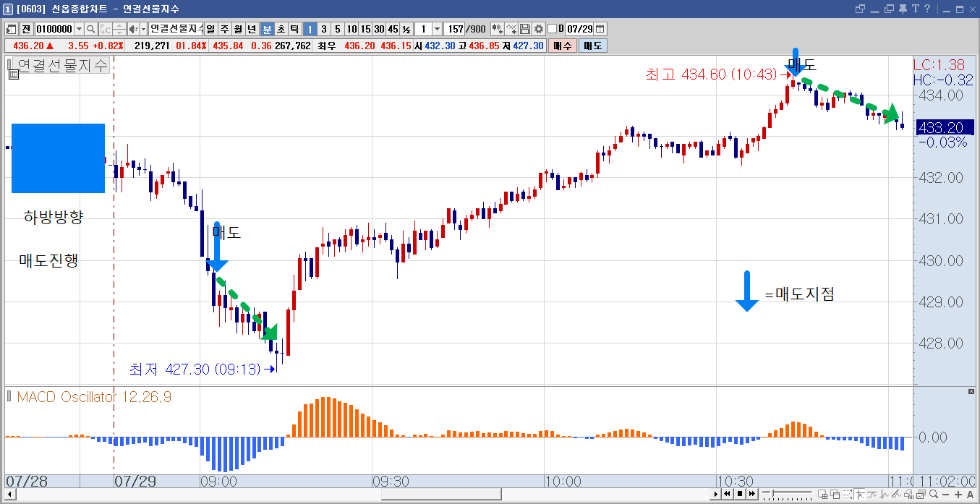Click the search magnifier beside the symbol code
Viewport: 980px width, 504px height.
pos(91,29)
